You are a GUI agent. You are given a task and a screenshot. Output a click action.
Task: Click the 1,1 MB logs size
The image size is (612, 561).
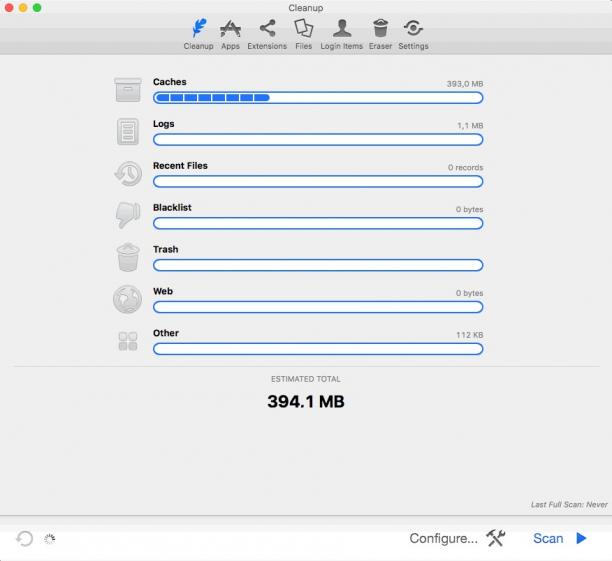(x=470, y=126)
